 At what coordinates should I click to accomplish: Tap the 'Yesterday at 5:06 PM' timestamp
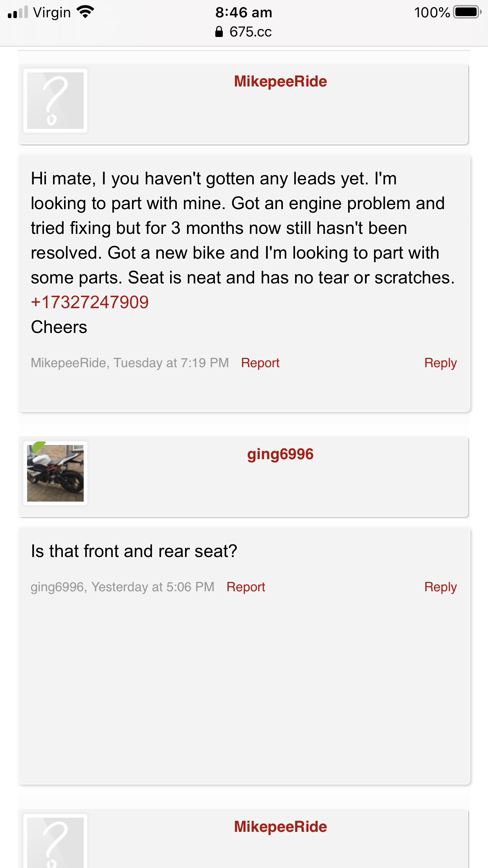coord(153,587)
